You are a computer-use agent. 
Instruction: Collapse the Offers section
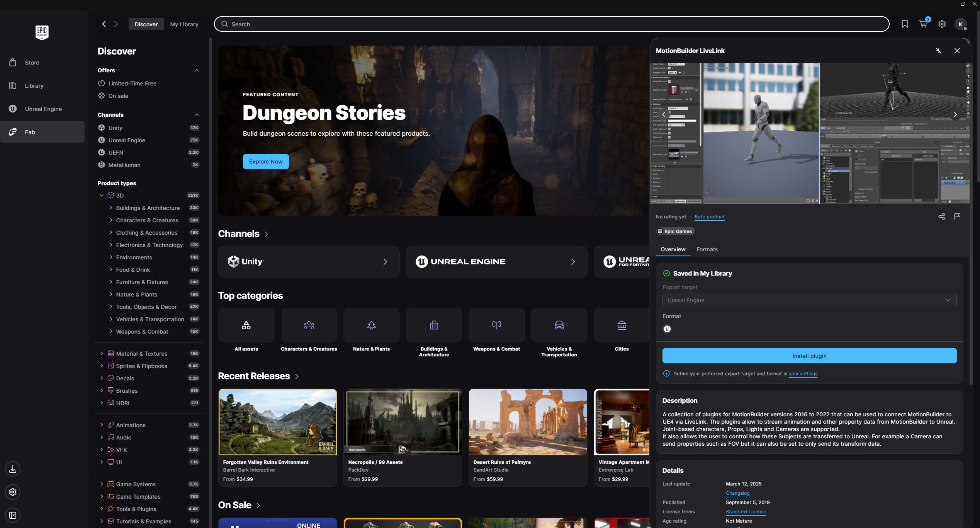(197, 70)
